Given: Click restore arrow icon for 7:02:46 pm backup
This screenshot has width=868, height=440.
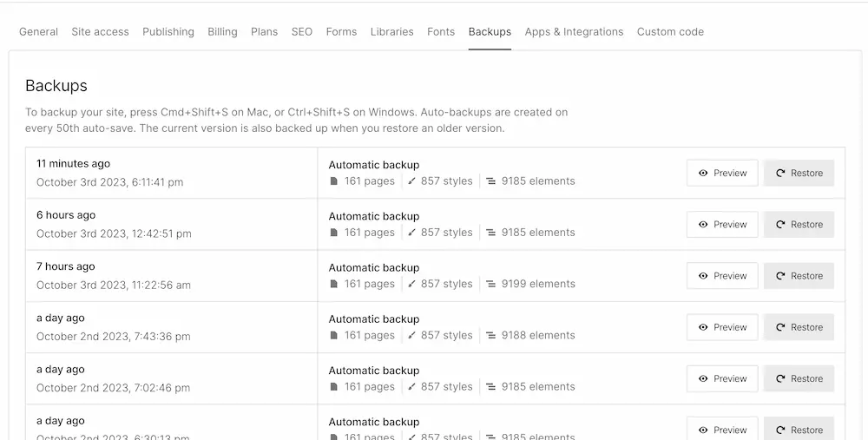Looking at the screenshot, I should coord(780,378).
